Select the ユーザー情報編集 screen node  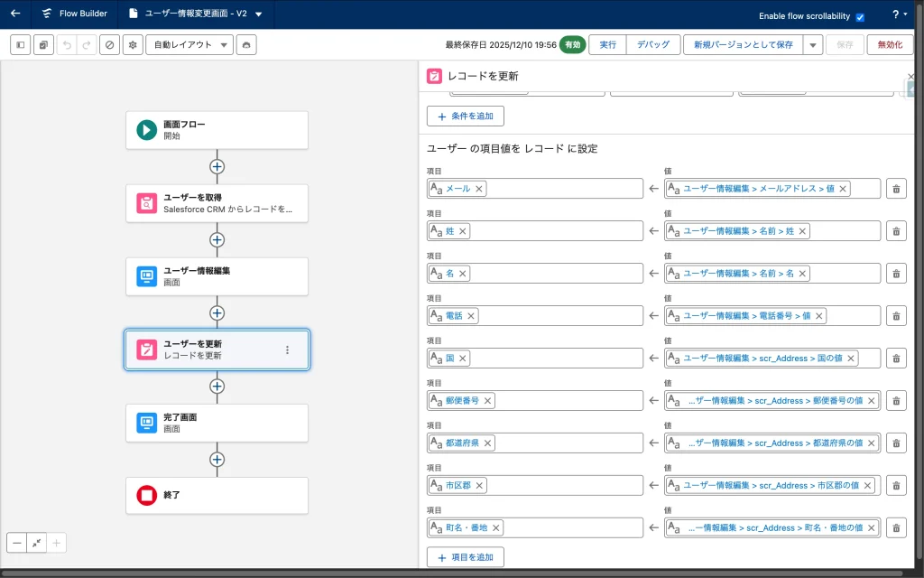217,276
